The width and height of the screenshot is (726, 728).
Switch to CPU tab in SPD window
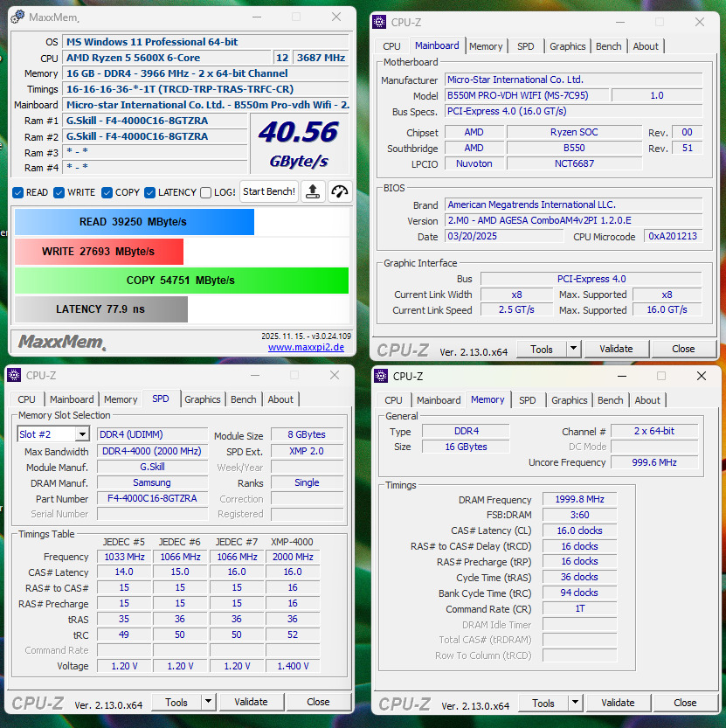click(26, 399)
